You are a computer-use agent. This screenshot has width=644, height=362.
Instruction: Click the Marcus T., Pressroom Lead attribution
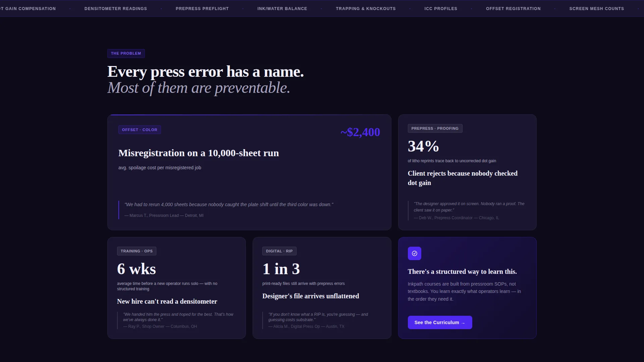click(x=164, y=216)
